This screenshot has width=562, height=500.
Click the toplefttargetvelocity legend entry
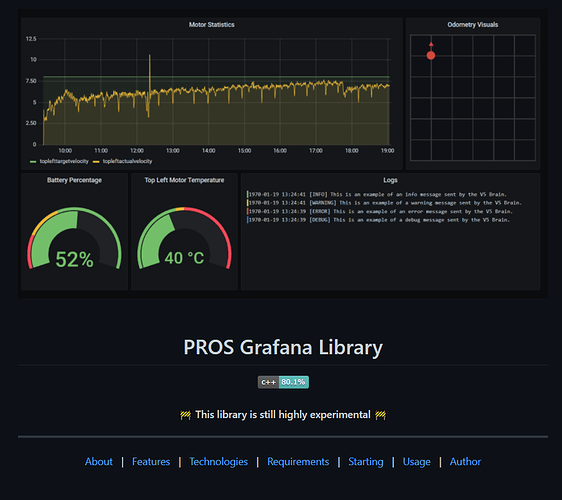[x=59, y=161]
